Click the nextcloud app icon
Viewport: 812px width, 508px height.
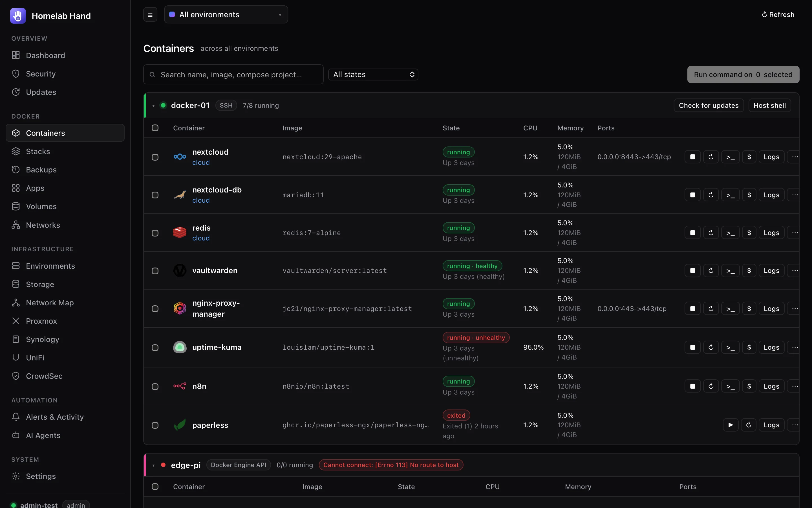[180, 157]
